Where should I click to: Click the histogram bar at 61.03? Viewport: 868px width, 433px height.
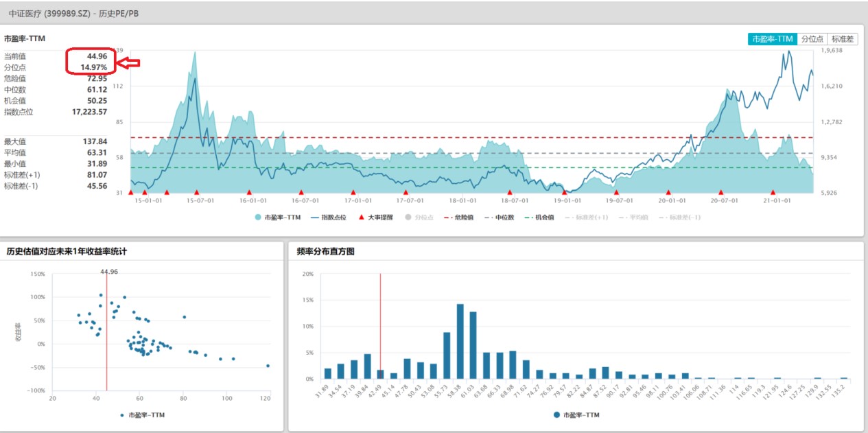[473, 345]
